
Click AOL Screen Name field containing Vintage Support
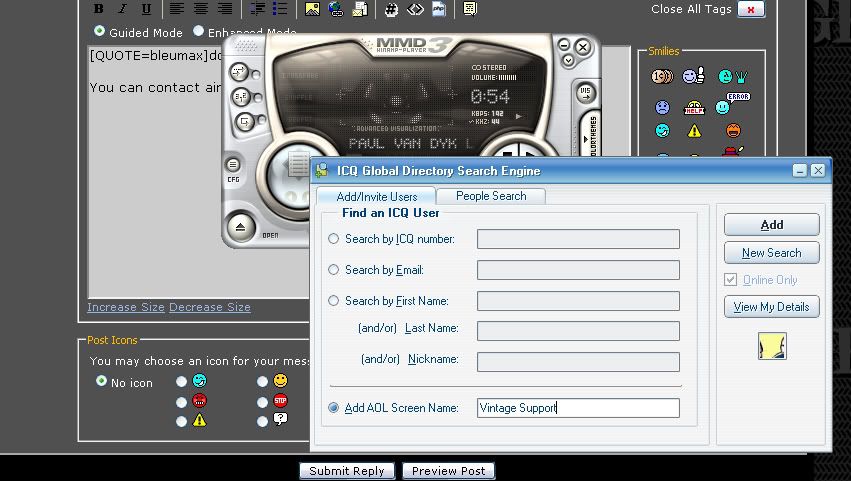578,408
